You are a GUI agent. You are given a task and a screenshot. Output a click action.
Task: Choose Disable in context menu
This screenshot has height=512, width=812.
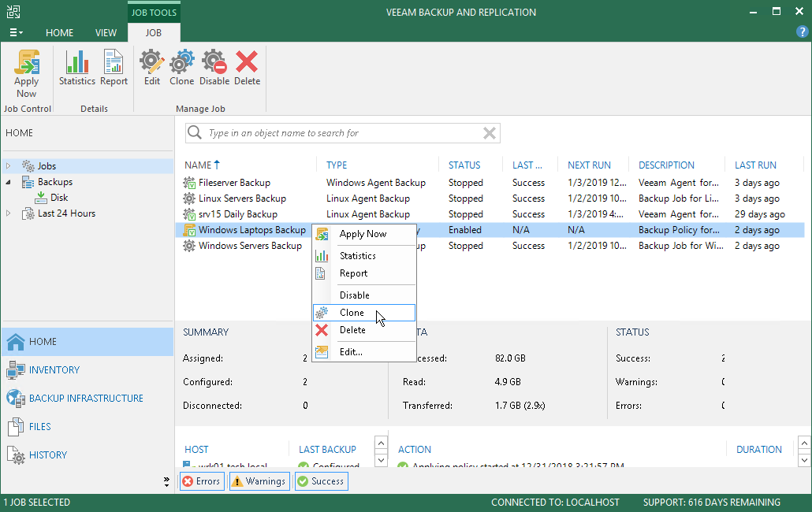(x=364, y=295)
